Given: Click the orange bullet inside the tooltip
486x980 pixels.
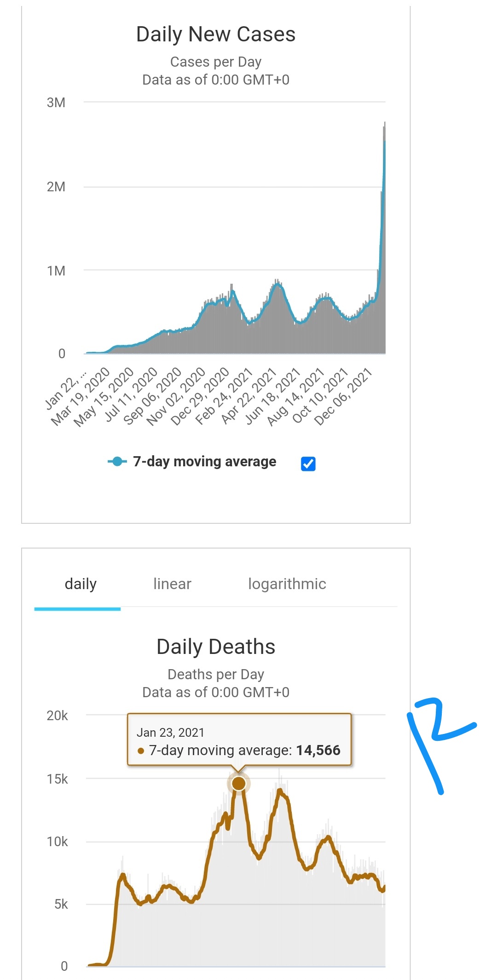Looking at the screenshot, I should click(x=141, y=751).
